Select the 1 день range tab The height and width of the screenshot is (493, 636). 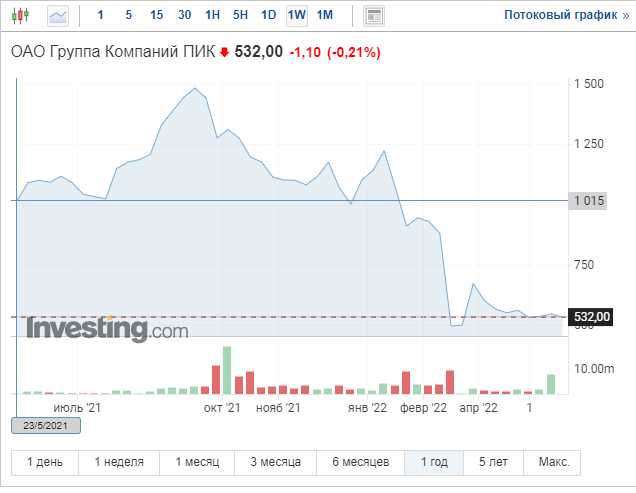click(x=45, y=462)
